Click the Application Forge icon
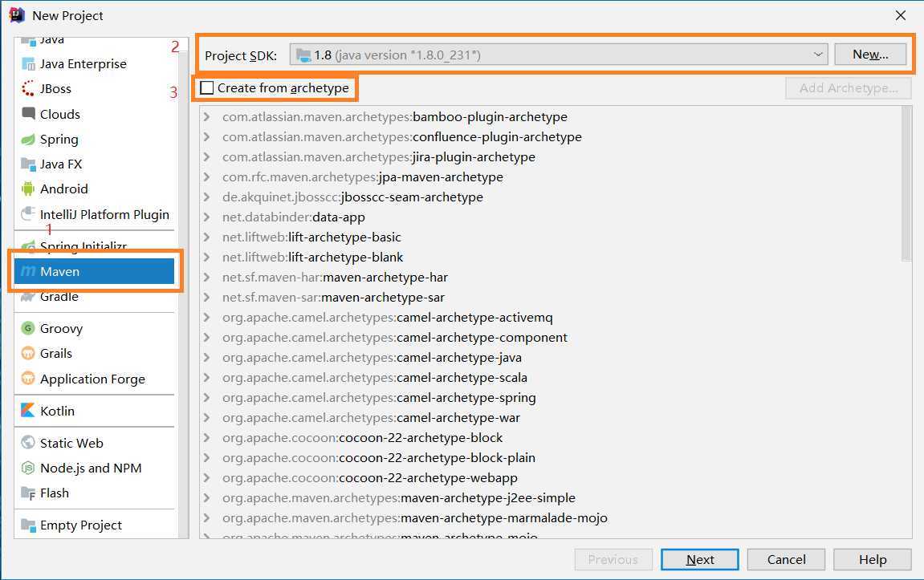The image size is (924, 580). coord(28,379)
